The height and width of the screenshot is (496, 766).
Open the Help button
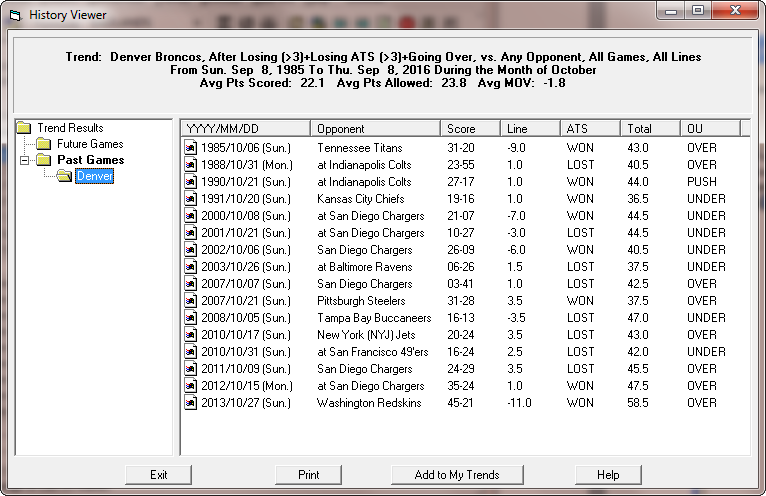coord(608,474)
